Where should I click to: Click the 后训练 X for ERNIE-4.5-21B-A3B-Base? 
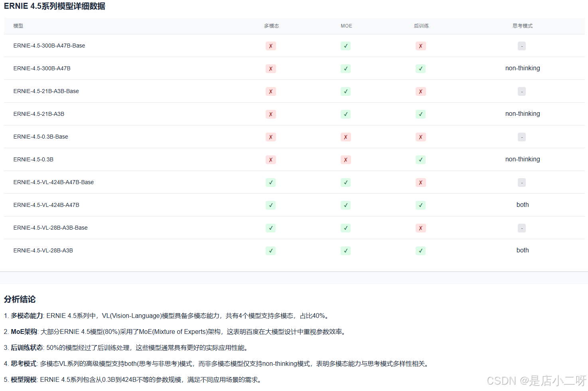[421, 91]
